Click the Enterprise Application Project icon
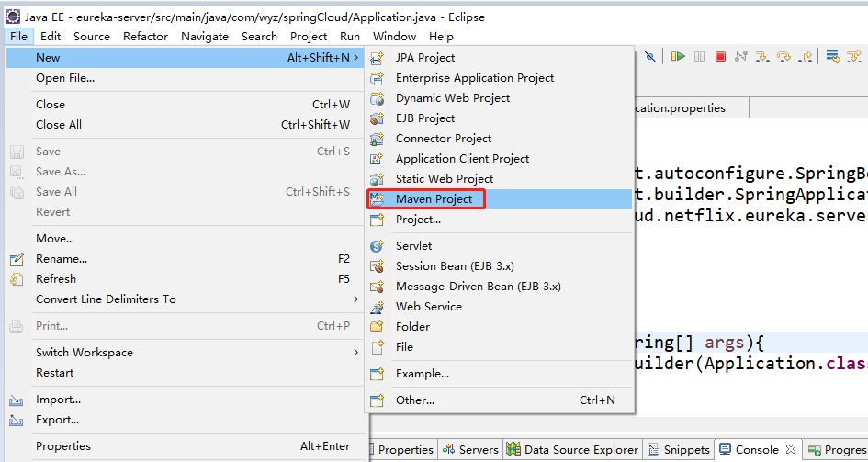 click(x=377, y=78)
